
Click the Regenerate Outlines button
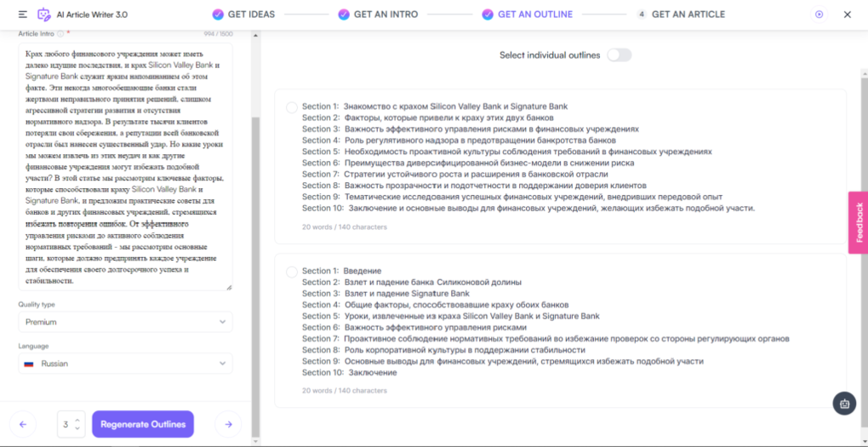tap(143, 424)
